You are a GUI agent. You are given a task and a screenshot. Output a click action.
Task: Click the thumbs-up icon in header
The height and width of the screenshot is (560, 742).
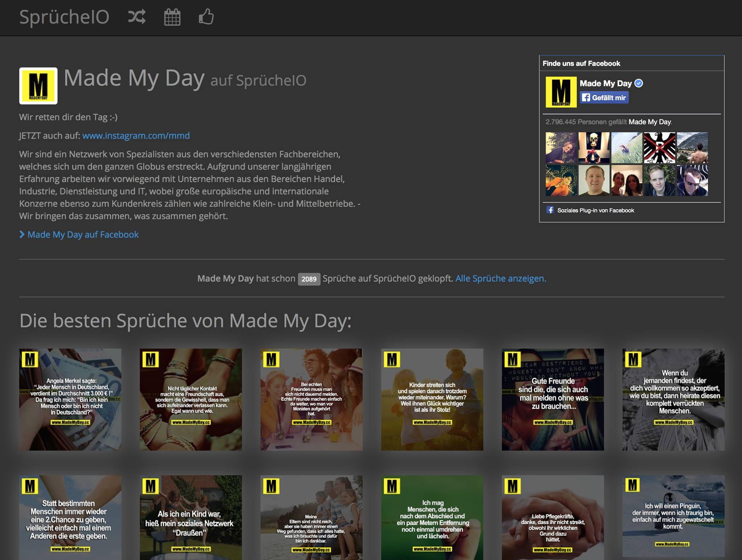point(206,17)
